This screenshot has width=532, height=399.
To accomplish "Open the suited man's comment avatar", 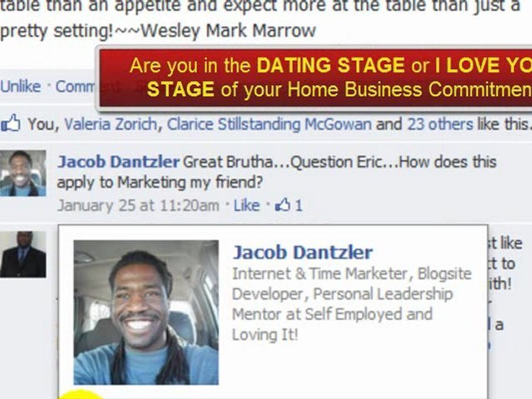I will click(x=23, y=254).
